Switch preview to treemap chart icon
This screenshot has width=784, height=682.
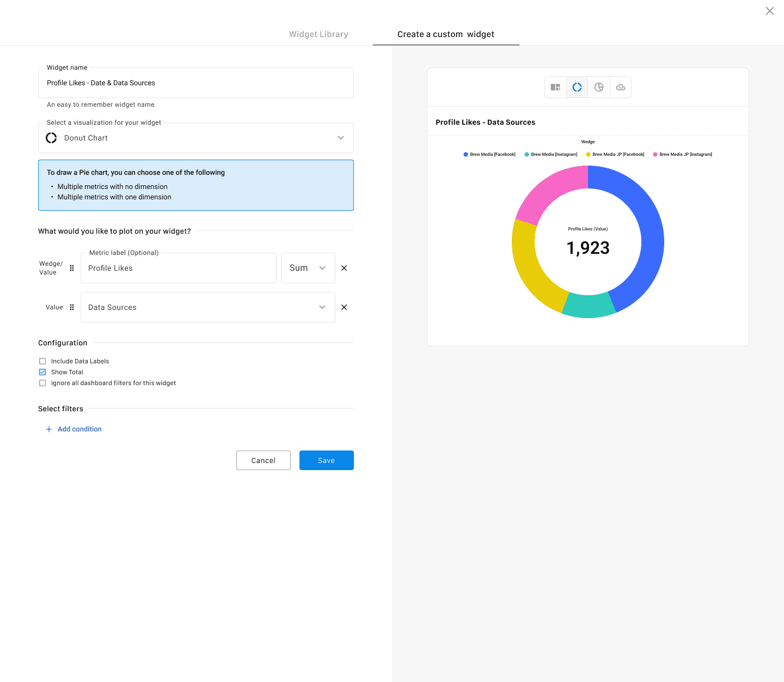pos(555,87)
